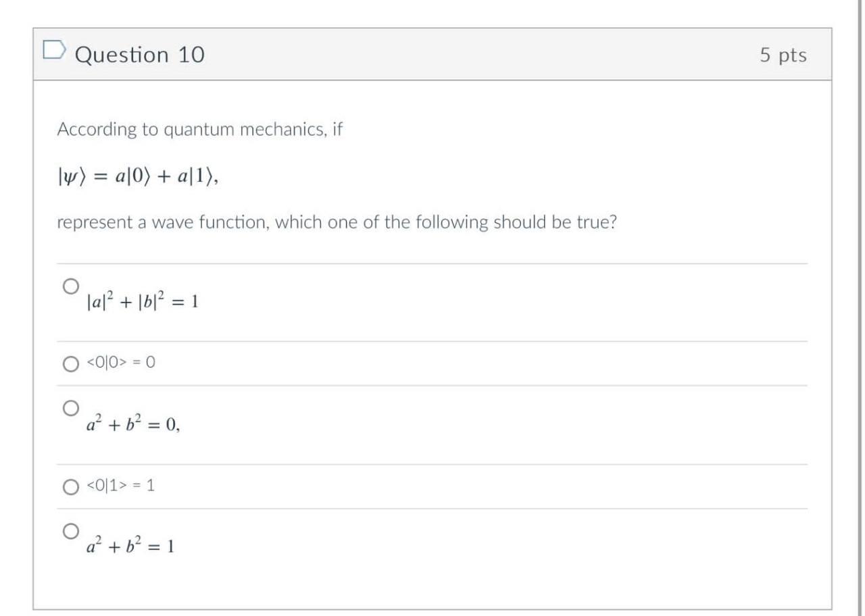Click the bottom border of the question card
Image resolution: width=865 pixels, height=616 pixels.
pyautogui.click(x=432, y=606)
